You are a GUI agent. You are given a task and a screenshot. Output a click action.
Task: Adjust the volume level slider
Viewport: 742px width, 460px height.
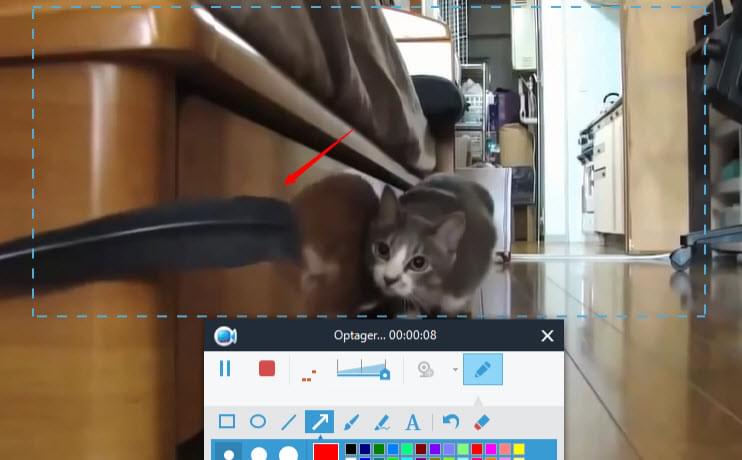[x=363, y=369]
